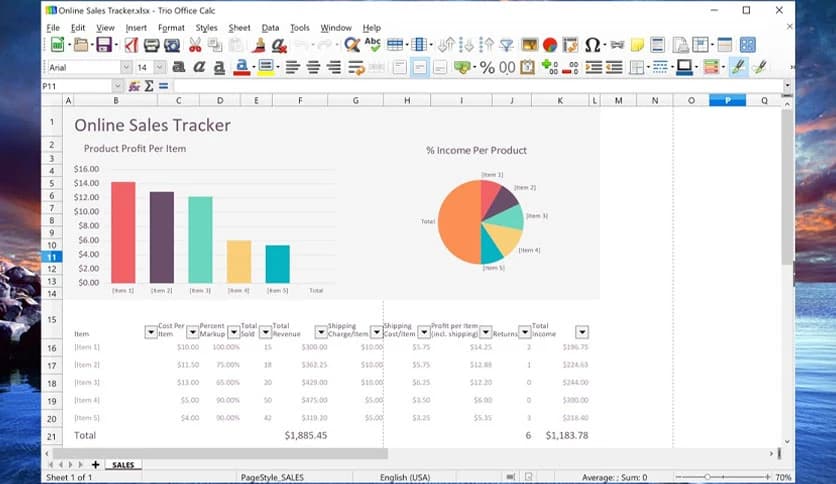
Task: Delete decimal place icon
Action: [x=570, y=67]
